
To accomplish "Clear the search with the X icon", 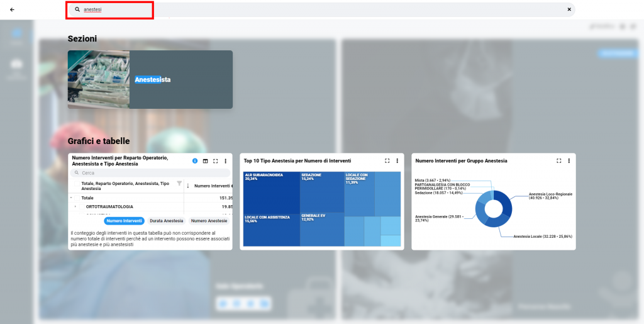I will [569, 9].
